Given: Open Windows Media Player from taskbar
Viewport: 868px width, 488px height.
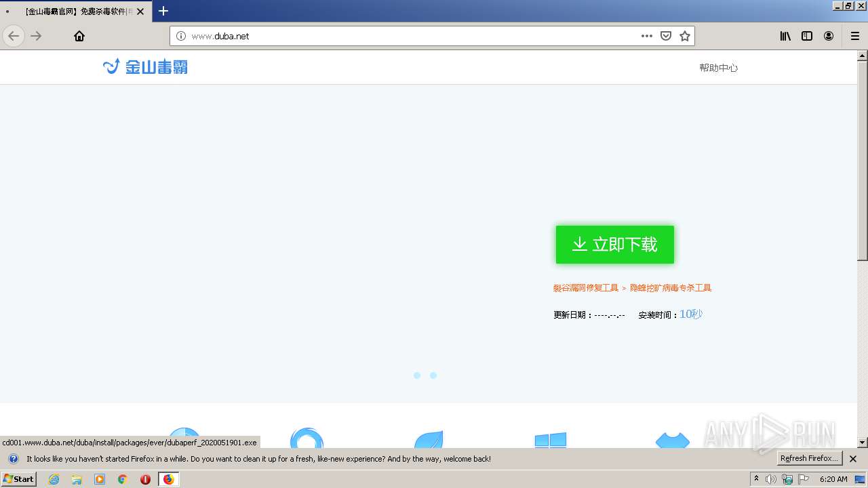Looking at the screenshot, I should (x=100, y=479).
